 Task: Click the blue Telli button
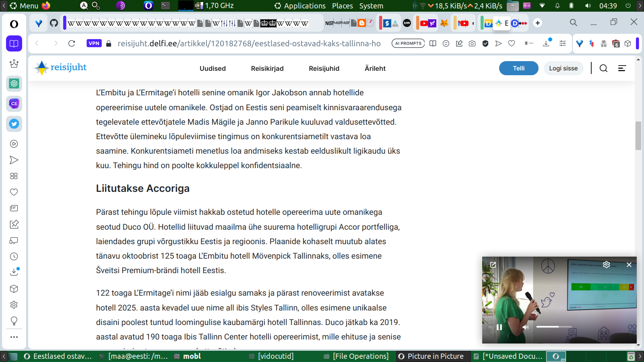point(519,68)
